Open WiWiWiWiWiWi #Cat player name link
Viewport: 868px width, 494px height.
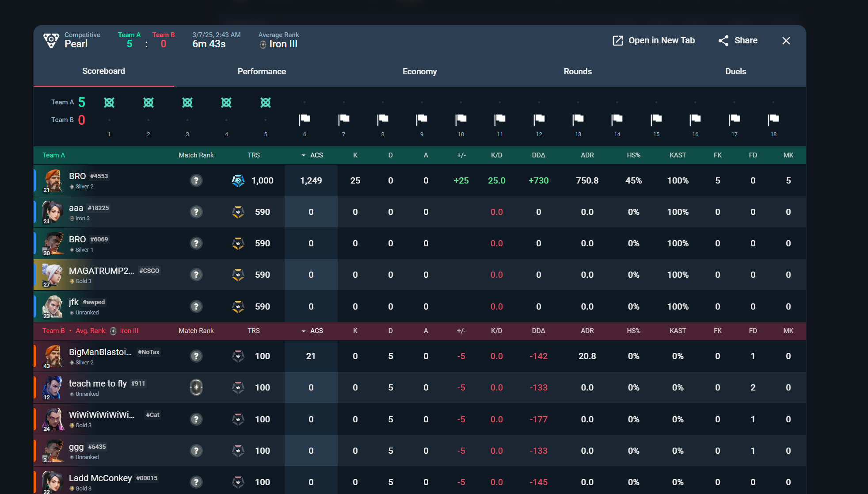pos(102,415)
